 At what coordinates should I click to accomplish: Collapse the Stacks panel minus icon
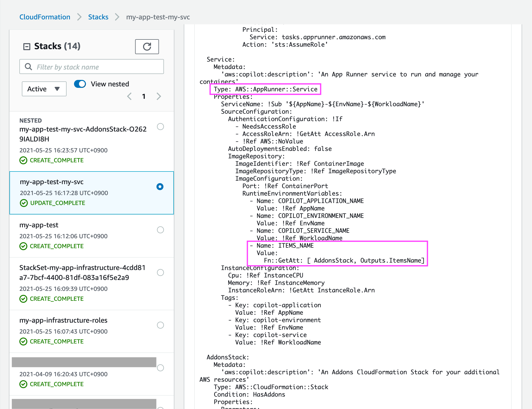(x=27, y=47)
